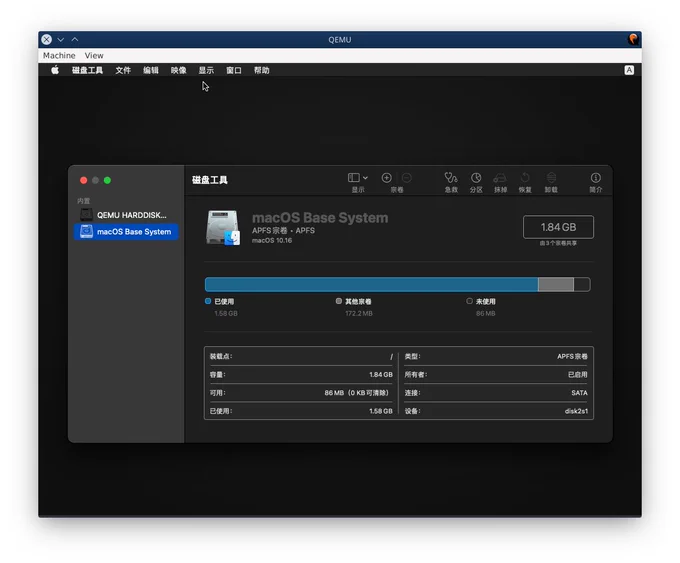Open QEMU Machine menu
This screenshot has height=563, width=680.
pos(59,56)
